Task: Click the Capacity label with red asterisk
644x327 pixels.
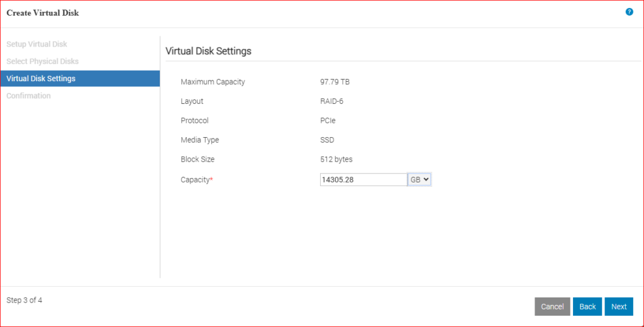Action: point(197,180)
